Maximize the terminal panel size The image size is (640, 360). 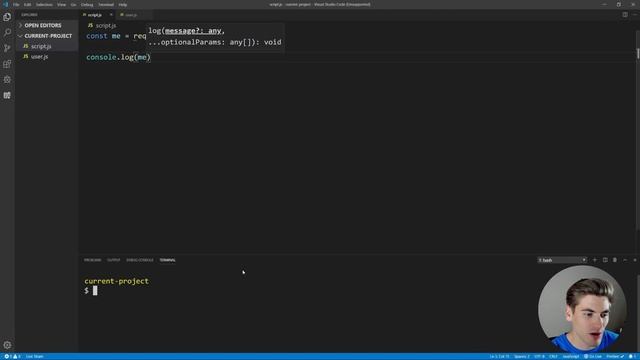(x=625, y=260)
